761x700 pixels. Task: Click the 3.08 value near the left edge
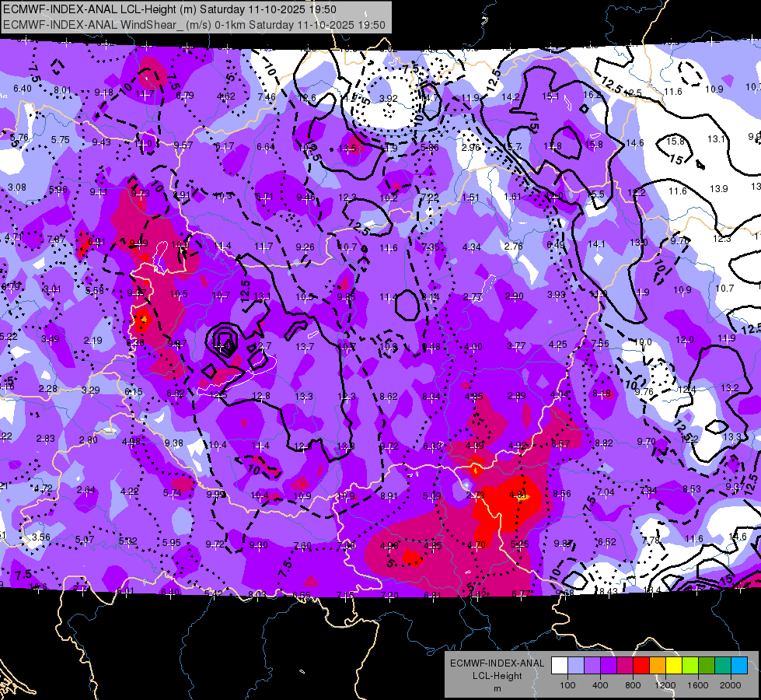point(17,187)
